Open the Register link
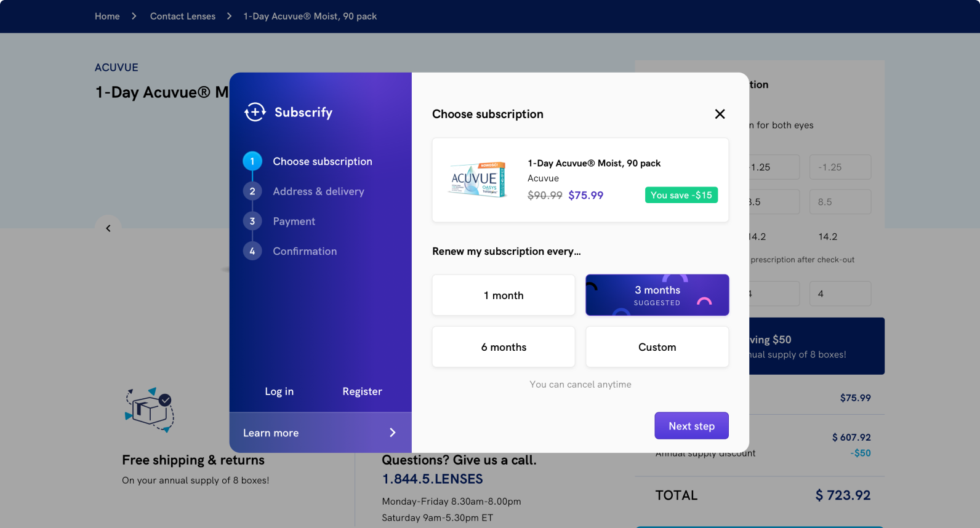 pyautogui.click(x=362, y=391)
